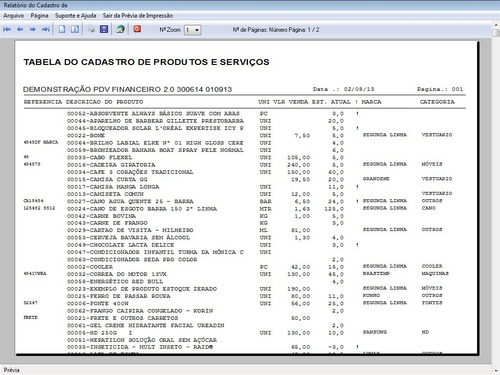Click VLR VENDA column header
500x375 pixels.
pos(291,102)
